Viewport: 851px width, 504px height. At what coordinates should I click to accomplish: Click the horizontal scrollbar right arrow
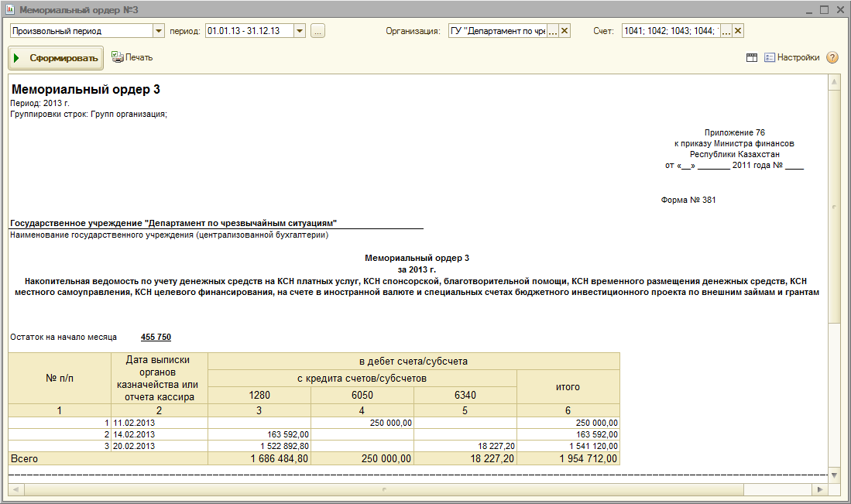[x=820, y=489]
